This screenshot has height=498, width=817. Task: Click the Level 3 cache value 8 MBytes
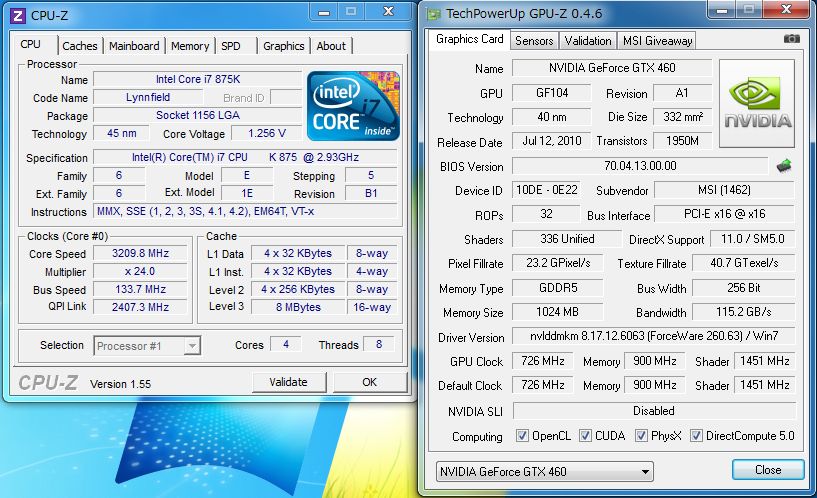coord(298,307)
